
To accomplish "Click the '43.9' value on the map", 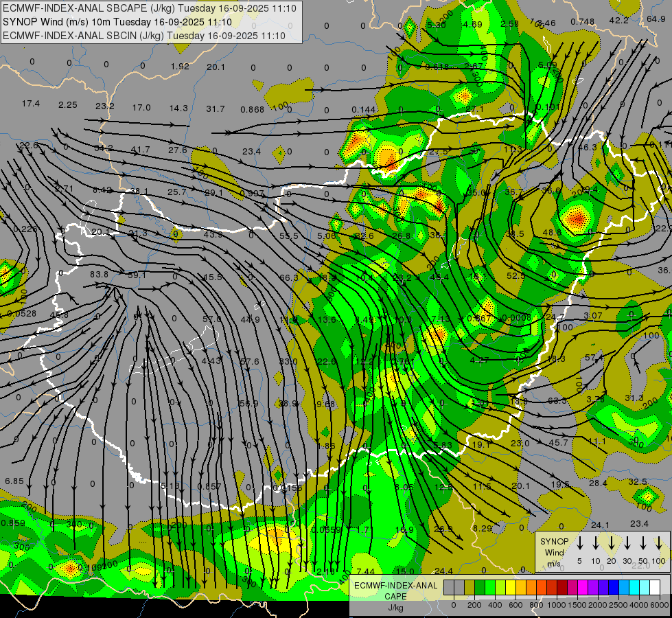I will pos(213,235).
